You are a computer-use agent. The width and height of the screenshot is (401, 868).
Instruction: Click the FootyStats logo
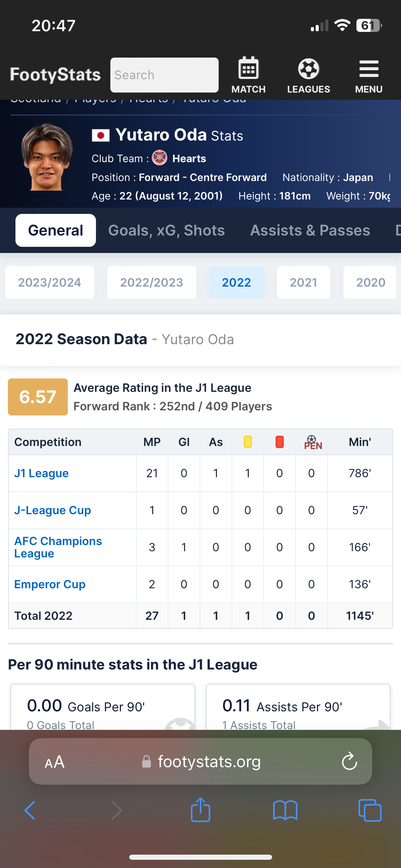coord(55,75)
